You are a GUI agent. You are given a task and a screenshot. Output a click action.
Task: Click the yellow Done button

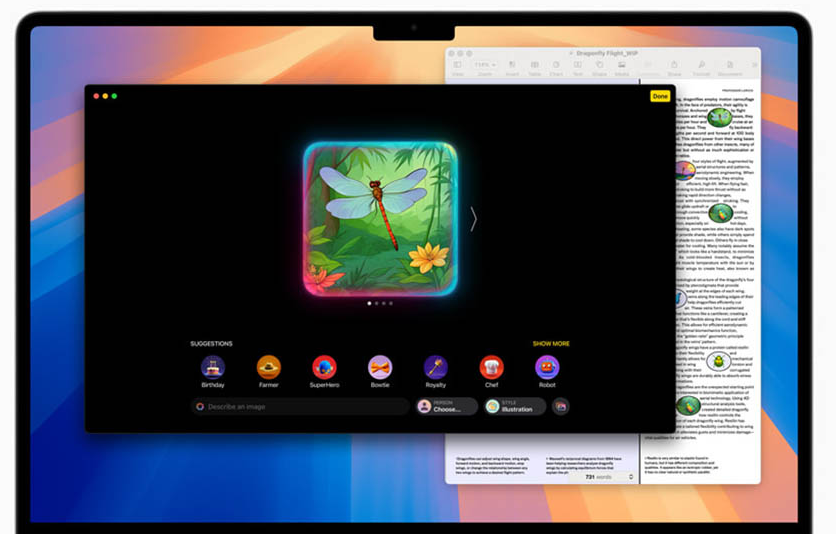click(x=659, y=96)
